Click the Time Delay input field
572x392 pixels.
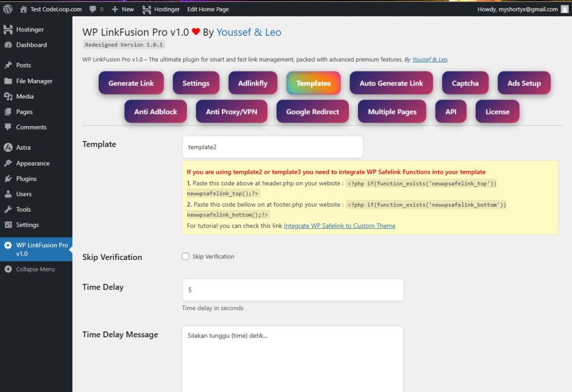[293, 290]
